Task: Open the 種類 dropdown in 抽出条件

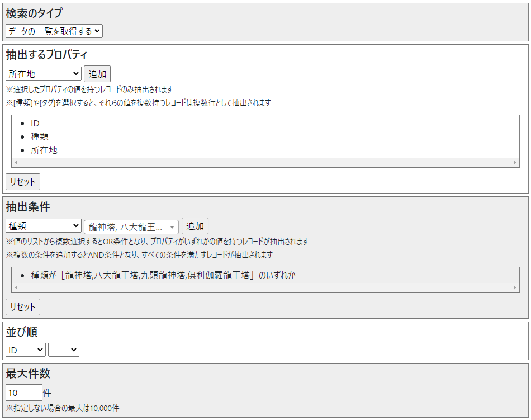Action: tap(44, 226)
